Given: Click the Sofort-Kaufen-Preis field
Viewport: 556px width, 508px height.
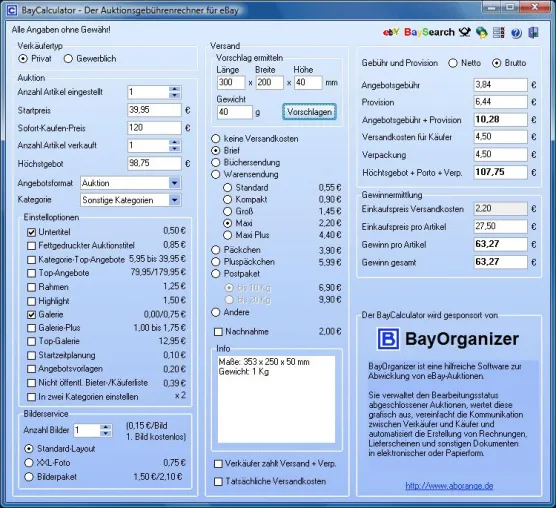Looking at the screenshot, I should tap(154, 128).
